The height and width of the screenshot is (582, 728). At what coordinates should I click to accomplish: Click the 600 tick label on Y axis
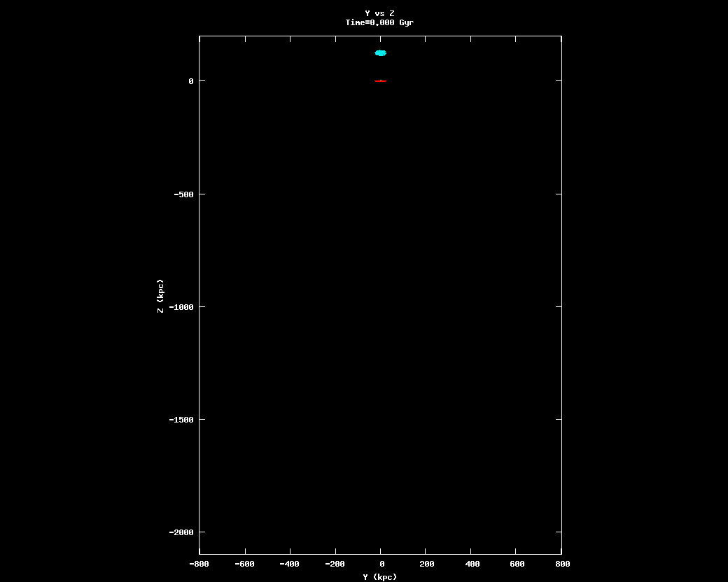517,564
